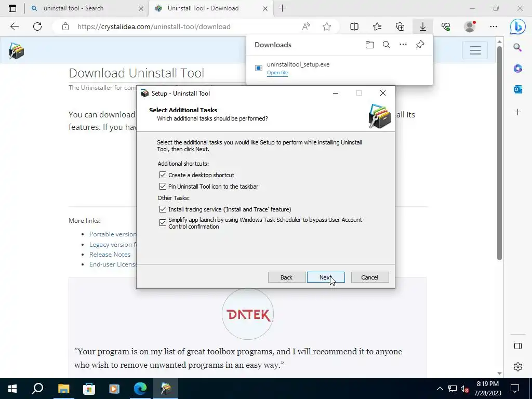Viewport: 532px width, 399px height.
Task: Add this page to favorites star
Action: tap(327, 26)
